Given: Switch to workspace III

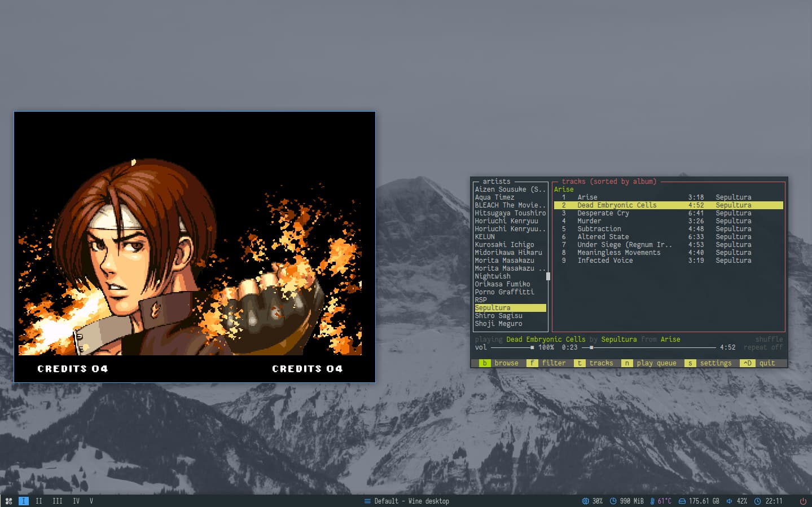Looking at the screenshot, I should pyautogui.click(x=58, y=501).
